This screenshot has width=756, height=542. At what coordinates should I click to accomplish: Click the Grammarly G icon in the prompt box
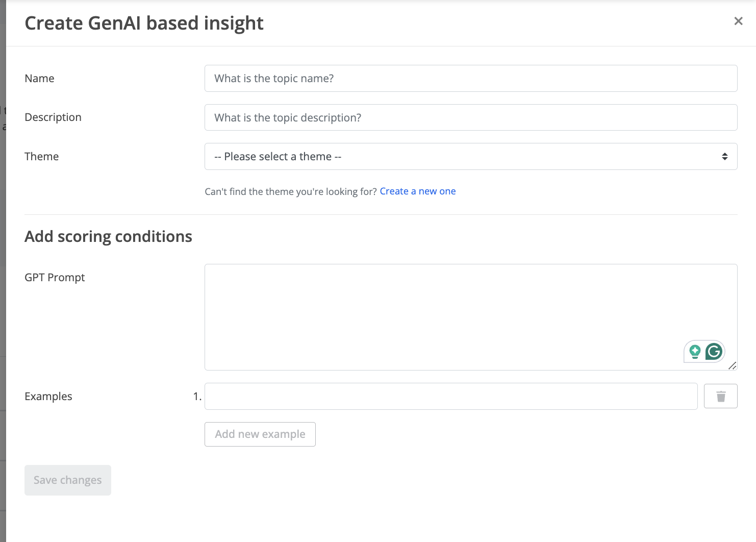(x=714, y=351)
